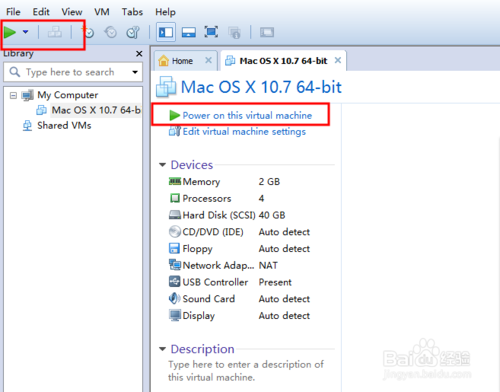Click the console view toolbar icon
Image resolution: width=500 pixels, height=392 pixels.
267,32
